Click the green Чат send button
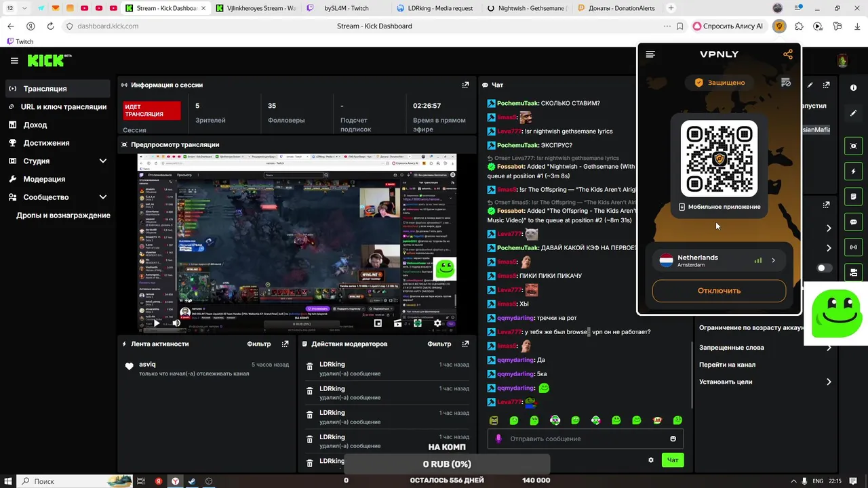 673,460
